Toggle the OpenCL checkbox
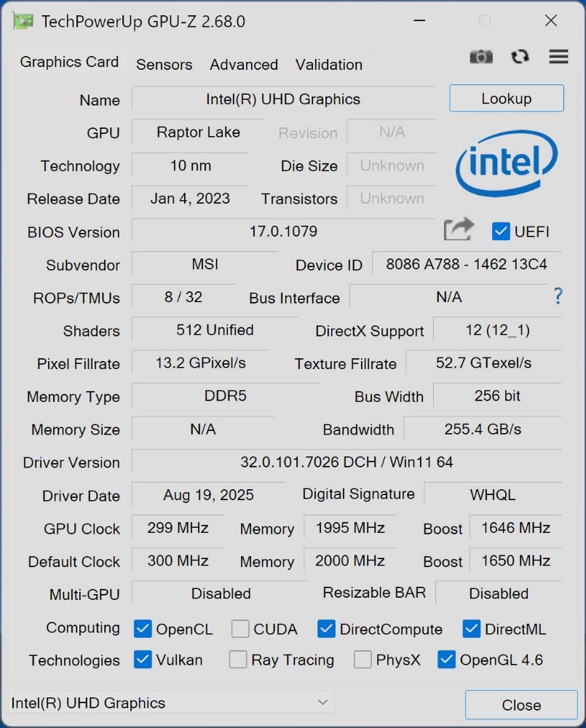 coord(143,629)
